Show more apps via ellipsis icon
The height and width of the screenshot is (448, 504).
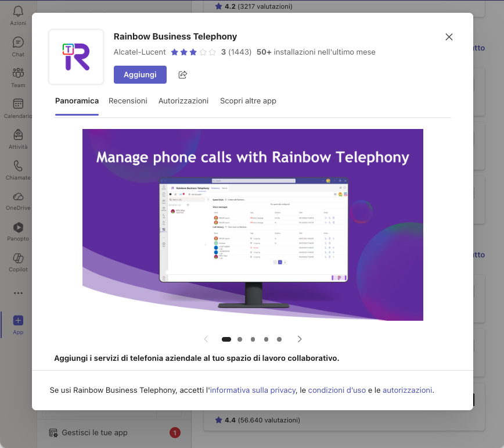pyautogui.click(x=18, y=293)
